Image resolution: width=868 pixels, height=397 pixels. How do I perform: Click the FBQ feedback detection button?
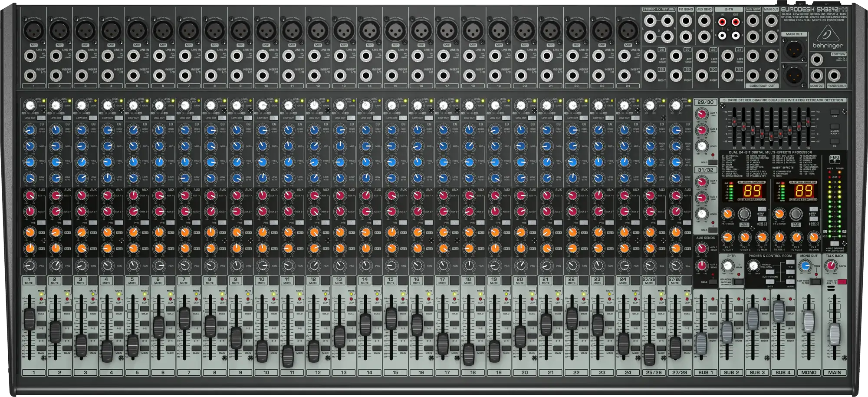point(834,112)
